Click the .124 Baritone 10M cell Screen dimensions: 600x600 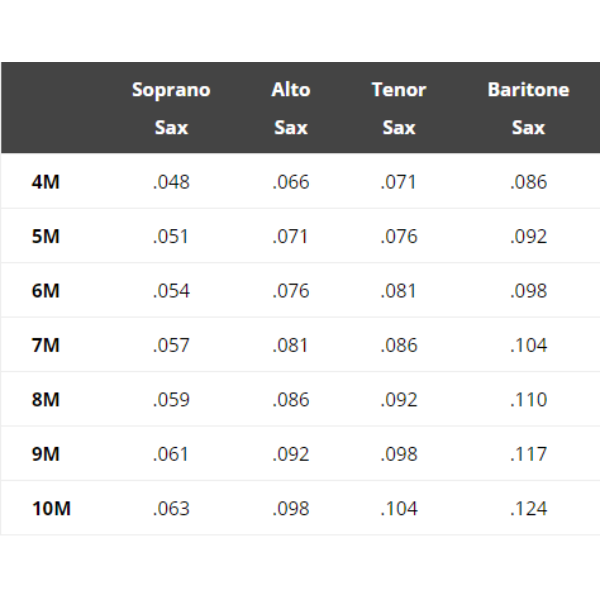pyautogui.click(x=528, y=508)
